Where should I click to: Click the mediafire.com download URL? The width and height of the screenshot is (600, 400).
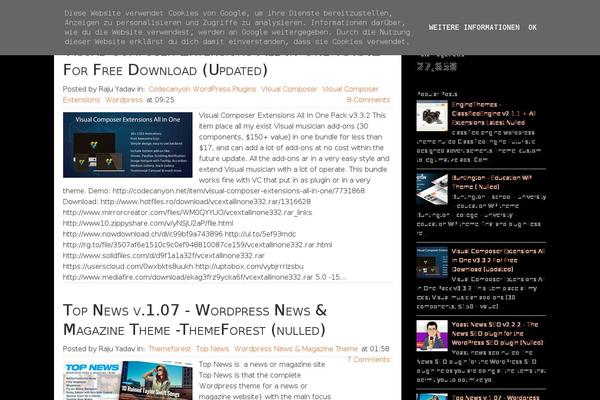pyautogui.click(x=188, y=276)
